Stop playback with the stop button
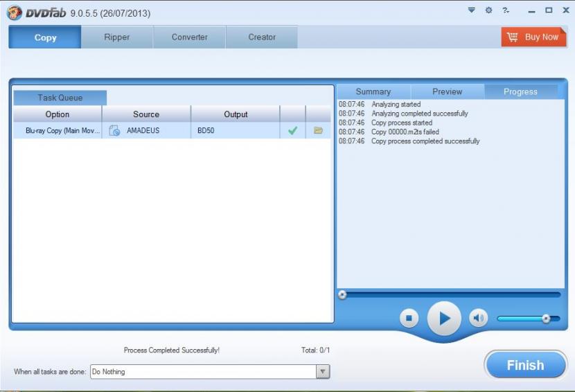The width and height of the screenshot is (575, 392). [409, 318]
